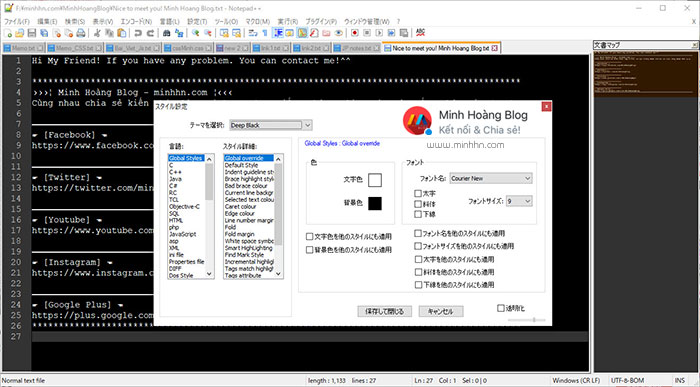
Task: Click the Zoom In magnifier icon
Action: pyautogui.click(x=196, y=33)
